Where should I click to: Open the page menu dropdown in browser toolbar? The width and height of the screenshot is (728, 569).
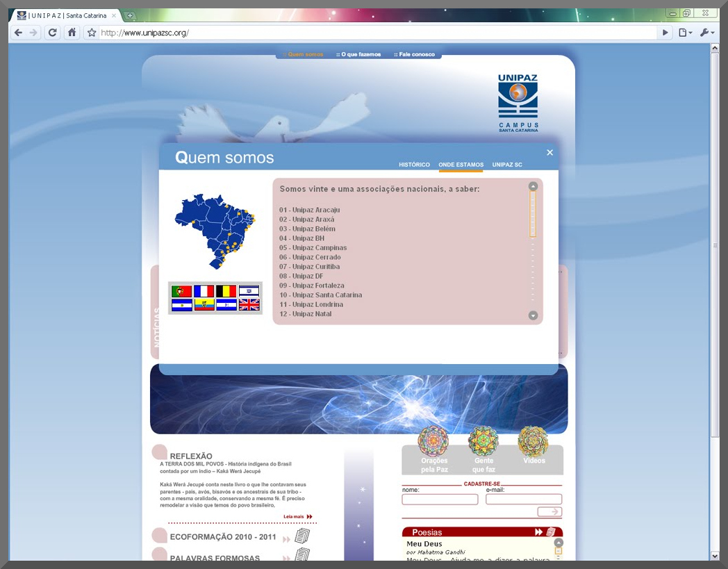(x=686, y=33)
